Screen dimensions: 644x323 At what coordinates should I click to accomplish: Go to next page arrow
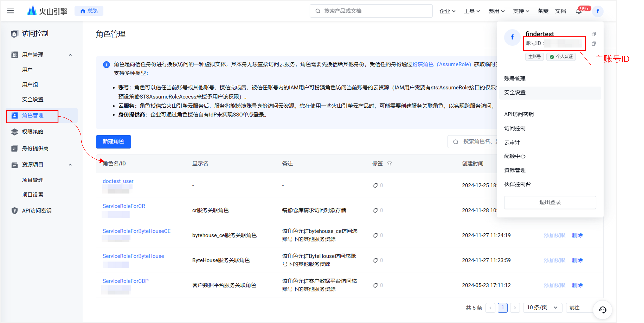pos(515,308)
